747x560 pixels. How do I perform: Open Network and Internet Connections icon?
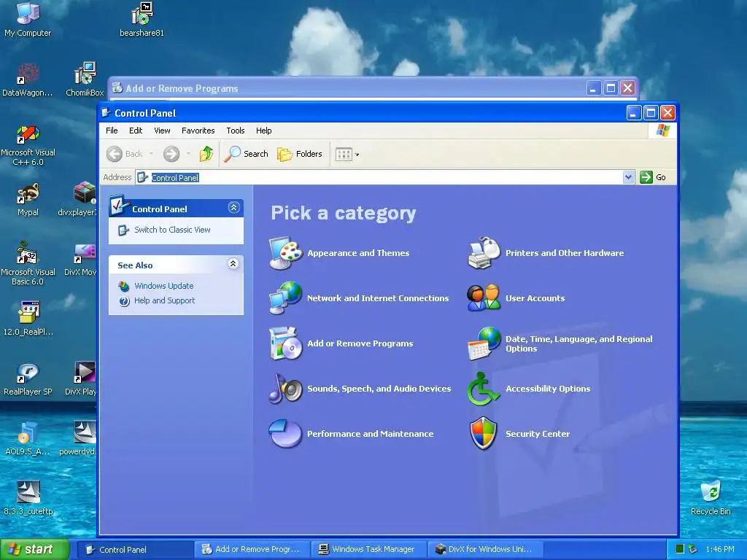tap(285, 297)
